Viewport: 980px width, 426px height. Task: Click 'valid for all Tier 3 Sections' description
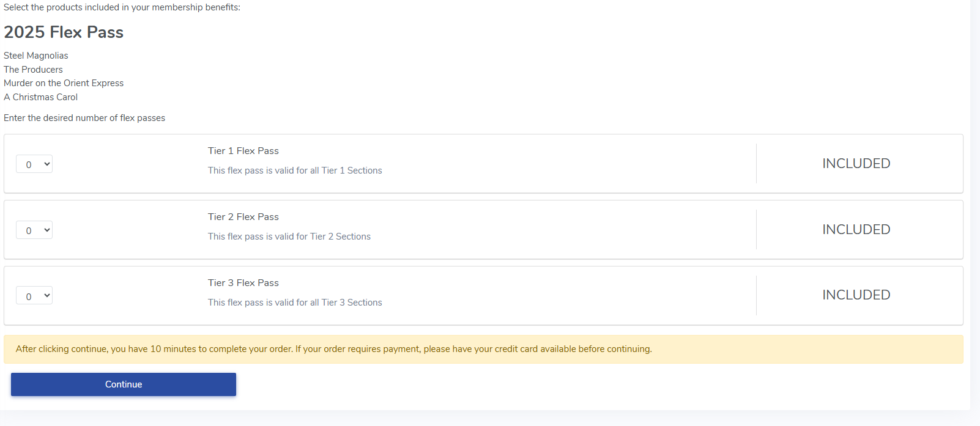point(295,303)
